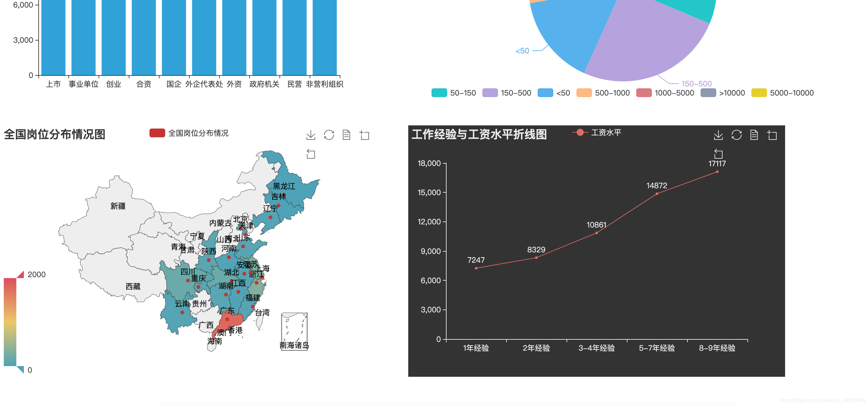Click zoom reset icon above the 17117 label
The height and width of the screenshot is (406, 868).
click(x=719, y=154)
